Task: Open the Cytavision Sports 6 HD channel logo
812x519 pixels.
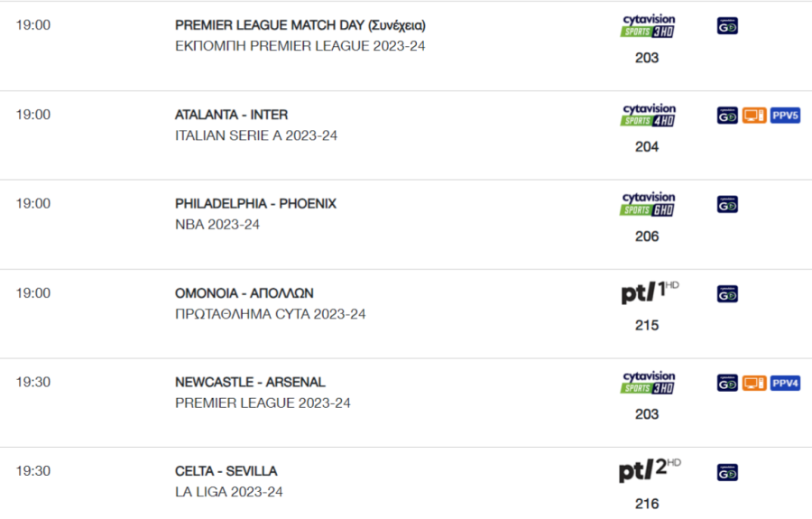Action: pyautogui.click(x=648, y=204)
